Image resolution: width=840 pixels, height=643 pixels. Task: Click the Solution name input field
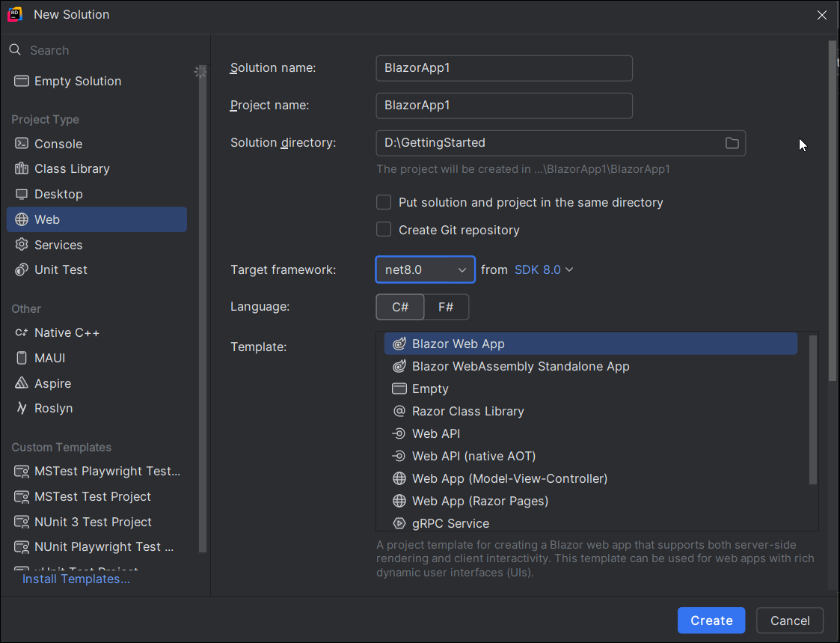point(503,68)
